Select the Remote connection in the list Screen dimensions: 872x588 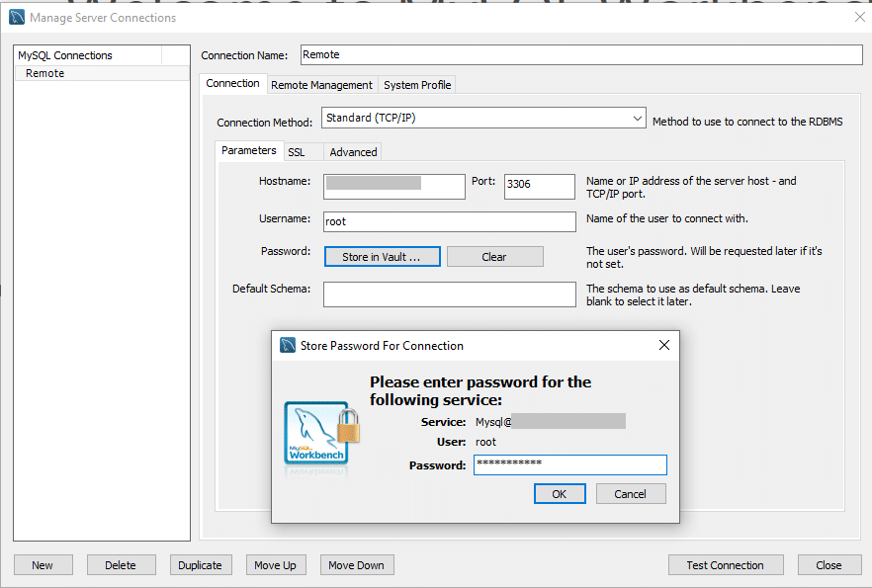click(102, 73)
